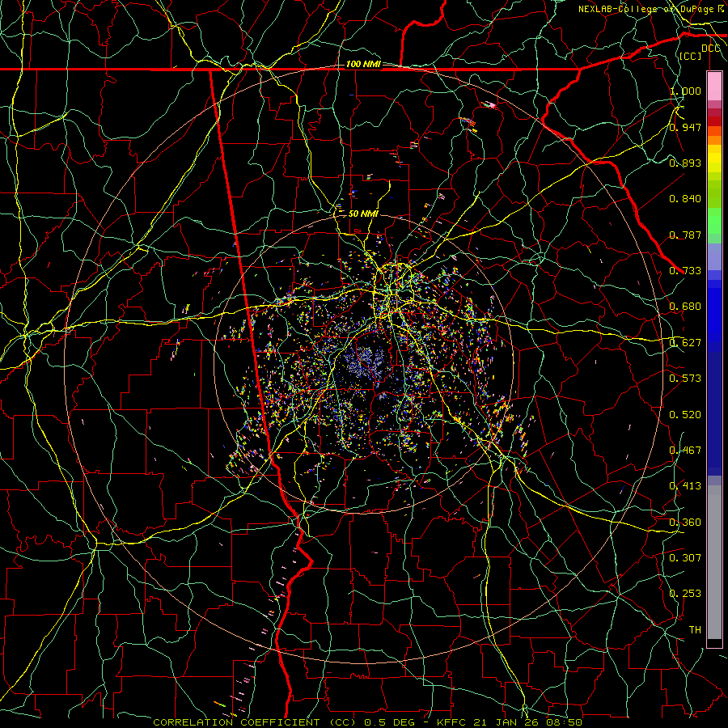Click the 100 NMI range ring label
Viewport: 728px width, 728px height.
click(363, 64)
